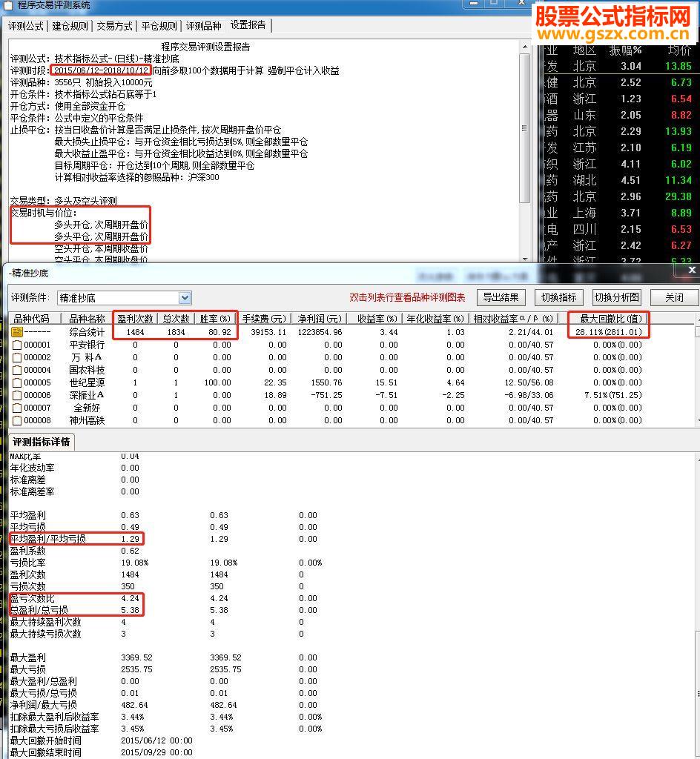Sort by 胜率(%) column header
Image resolution: width=700 pixels, height=759 pixels.
[216, 319]
